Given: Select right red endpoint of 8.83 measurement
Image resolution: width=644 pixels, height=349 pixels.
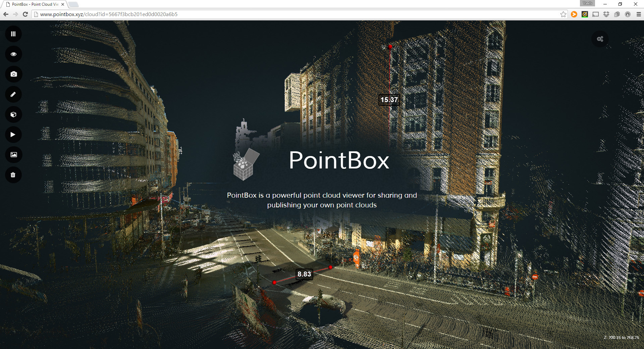Looking at the screenshot, I should click(330, 267).
